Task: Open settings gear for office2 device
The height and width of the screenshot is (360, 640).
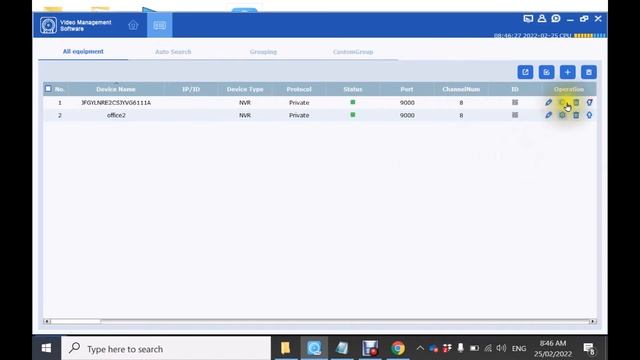Action: click(562, 116)
